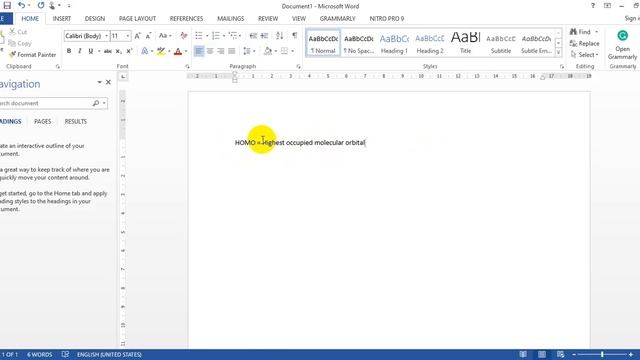The width and height of the screenshot is (640, 360).
Task: Switch to Read Mode view
Action: pyautogui.click(x=523, y=355)
